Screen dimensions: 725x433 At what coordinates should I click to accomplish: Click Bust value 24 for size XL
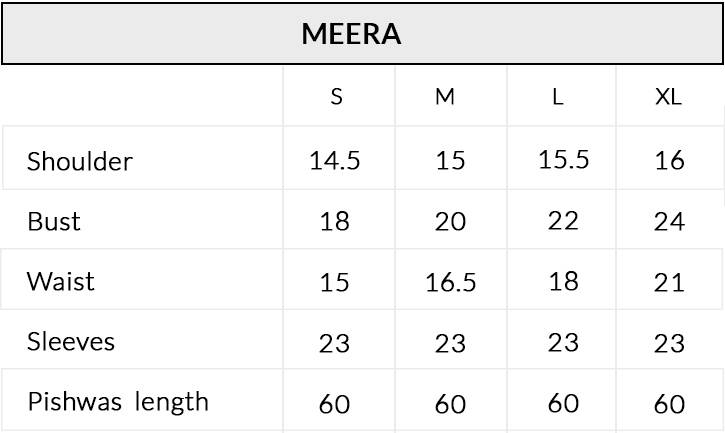669,221
